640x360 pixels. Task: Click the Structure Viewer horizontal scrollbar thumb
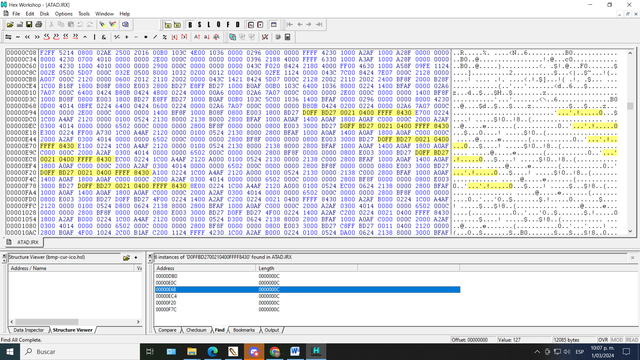tap(47, 322)
